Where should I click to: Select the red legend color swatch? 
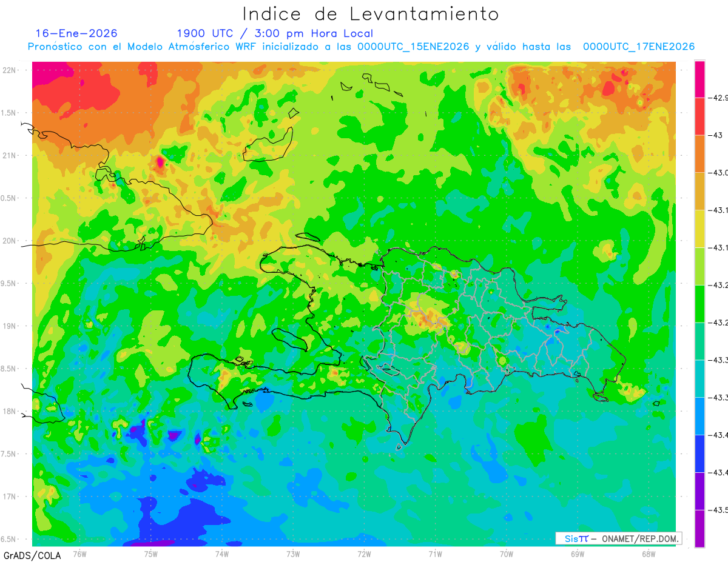click(699, 116)
